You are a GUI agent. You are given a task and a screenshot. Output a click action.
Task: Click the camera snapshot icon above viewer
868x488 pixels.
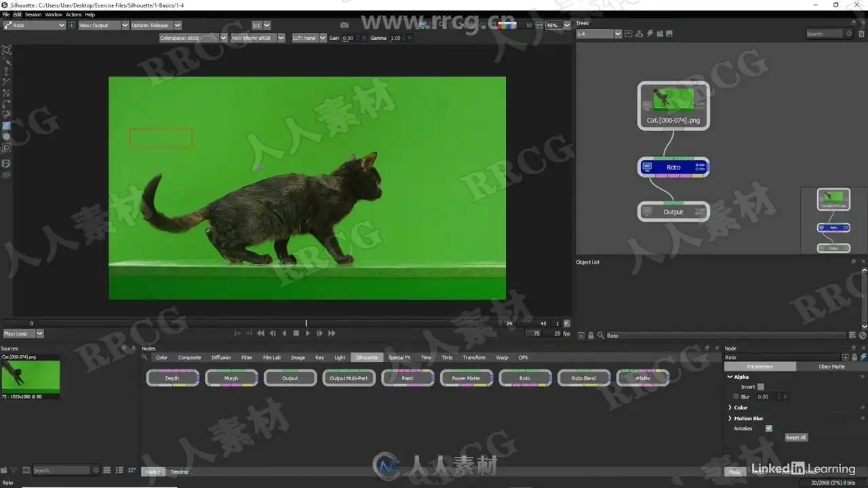coord(345,25)
